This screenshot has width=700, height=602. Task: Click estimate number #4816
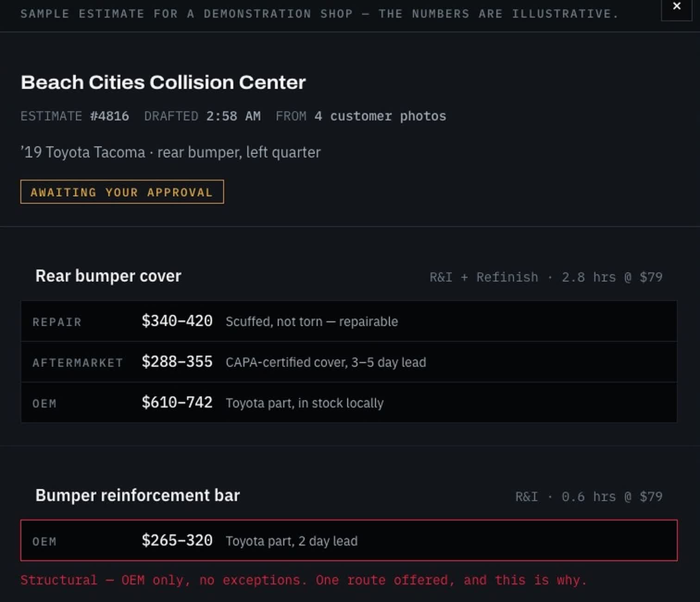110,116
